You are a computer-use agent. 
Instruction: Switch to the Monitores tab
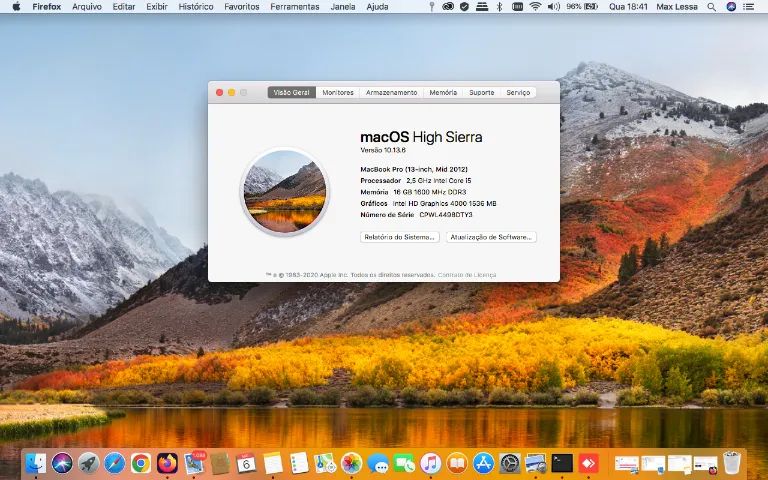338,93
